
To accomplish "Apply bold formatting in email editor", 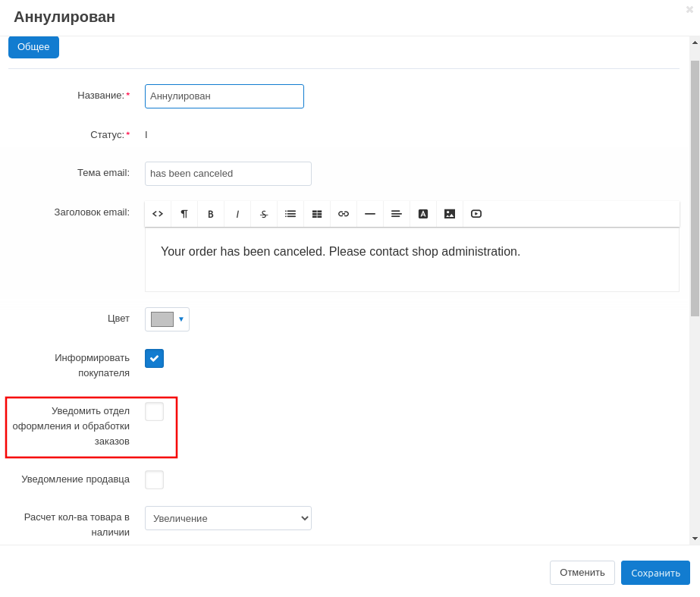I will [211, 214].
